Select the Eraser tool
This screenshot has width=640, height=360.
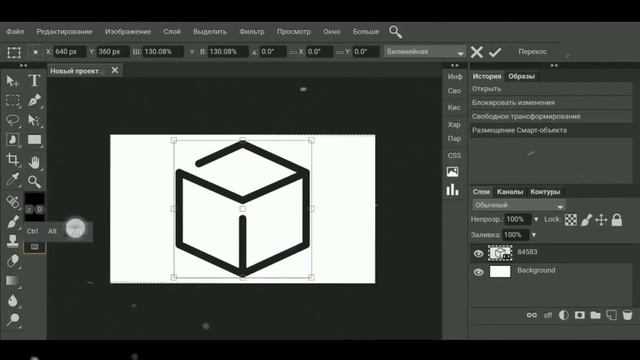coord(13,260)
